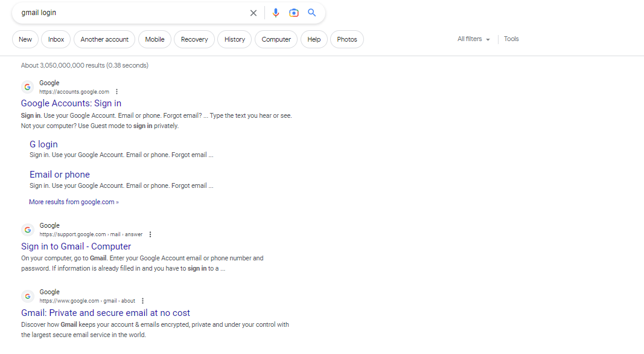
Task: Click the Google site name above accounts.google.com
Action: (x=49, y=83)
